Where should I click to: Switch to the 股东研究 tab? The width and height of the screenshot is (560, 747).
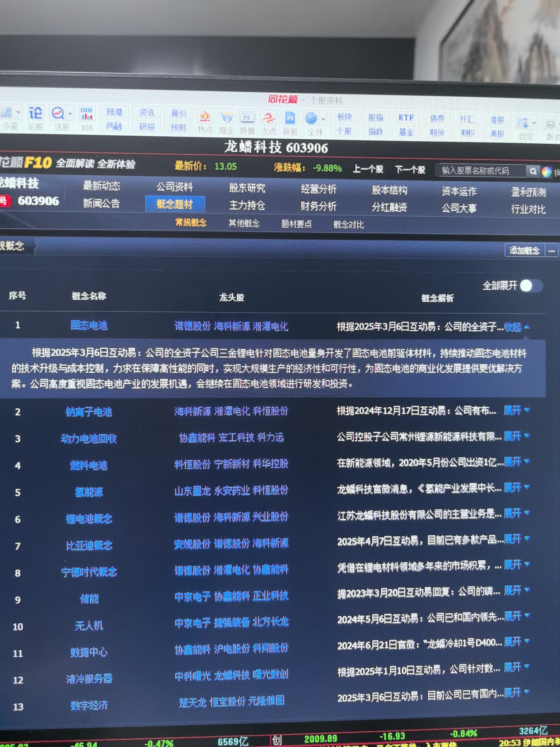click(x=247, y=188)
